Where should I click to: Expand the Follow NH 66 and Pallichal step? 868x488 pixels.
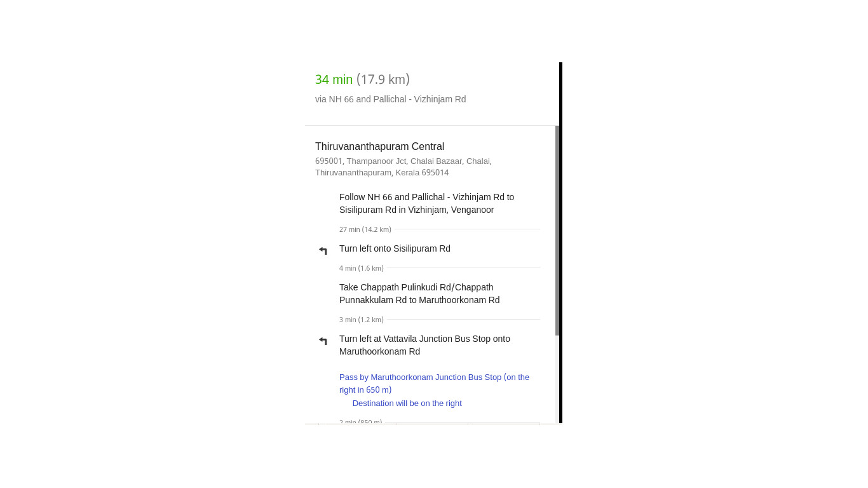(x=426, y=203)
